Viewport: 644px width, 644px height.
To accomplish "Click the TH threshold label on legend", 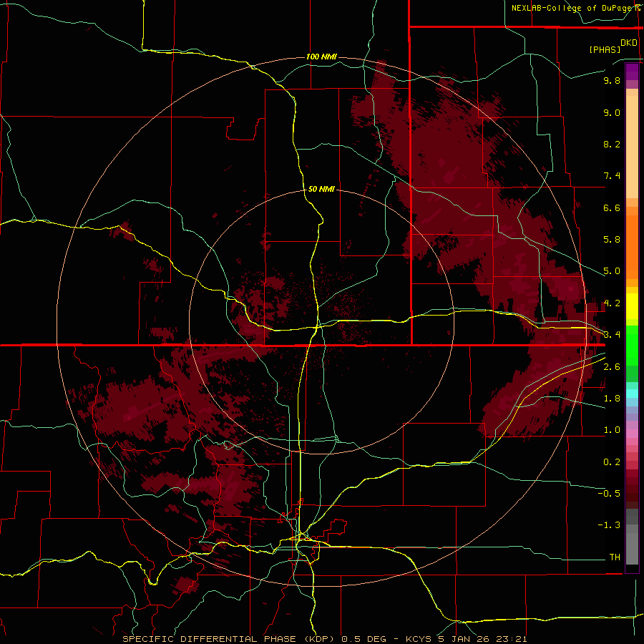I will coord(615,557).
